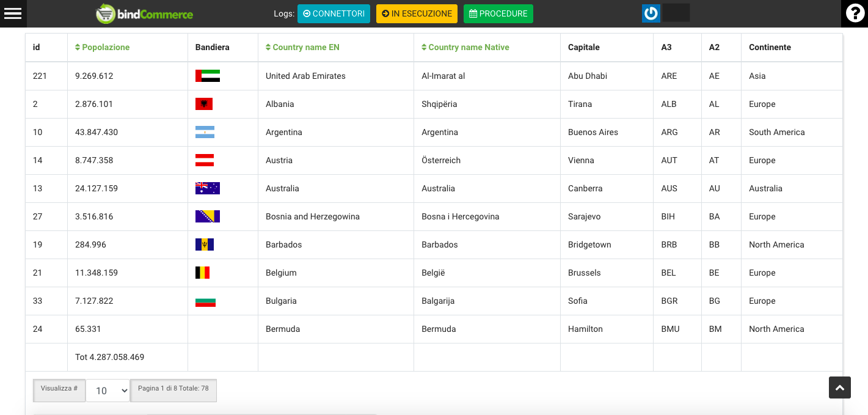
Task: Open the help question mark icon
Action: [x=854, y=13]
